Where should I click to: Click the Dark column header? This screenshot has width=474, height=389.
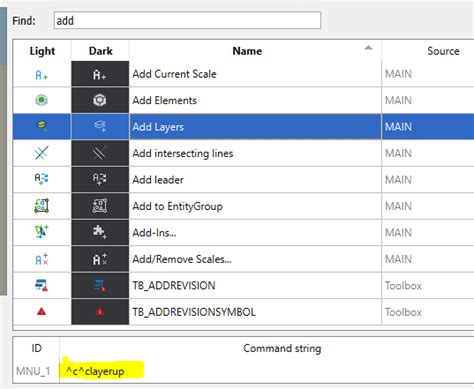tap(100, 51)
